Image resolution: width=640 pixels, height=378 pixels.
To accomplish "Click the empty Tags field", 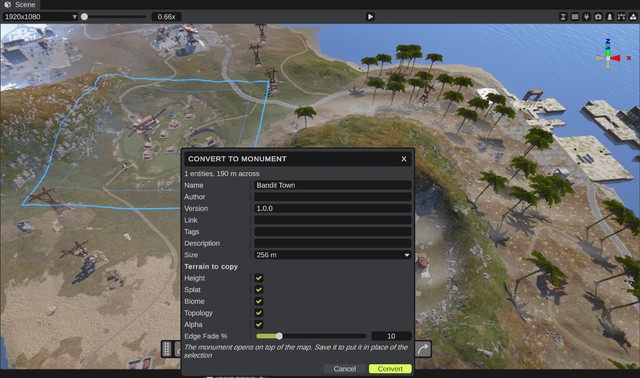I will (x=332, y=232).
